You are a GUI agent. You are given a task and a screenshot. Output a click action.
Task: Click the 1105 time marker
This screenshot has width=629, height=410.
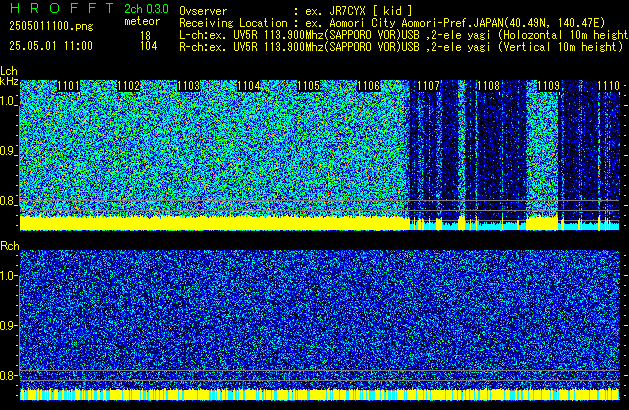[308, 86]
